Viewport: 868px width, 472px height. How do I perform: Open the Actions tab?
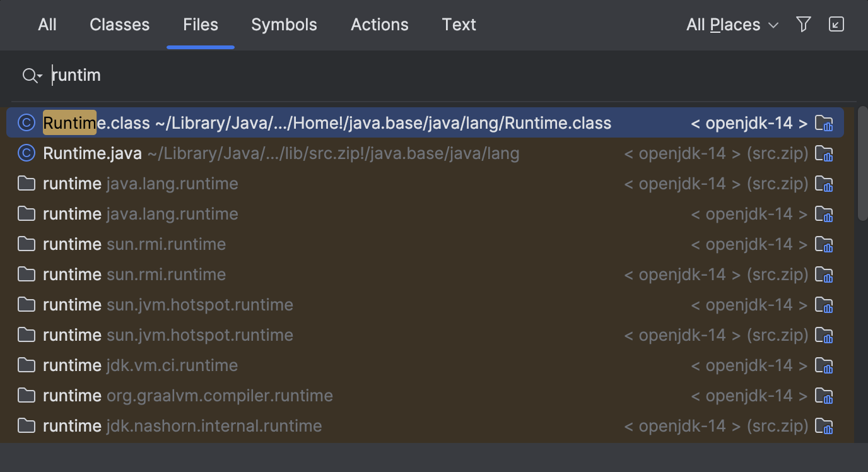379,25
